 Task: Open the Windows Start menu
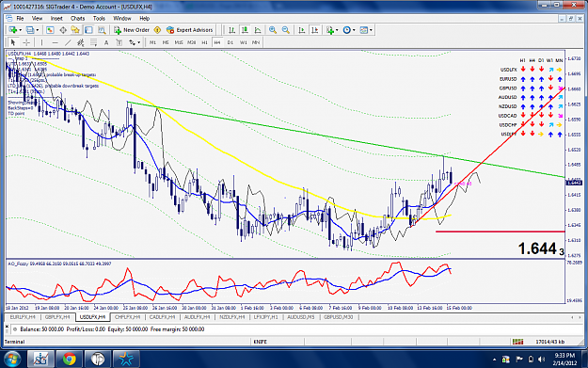click(12, 359)
